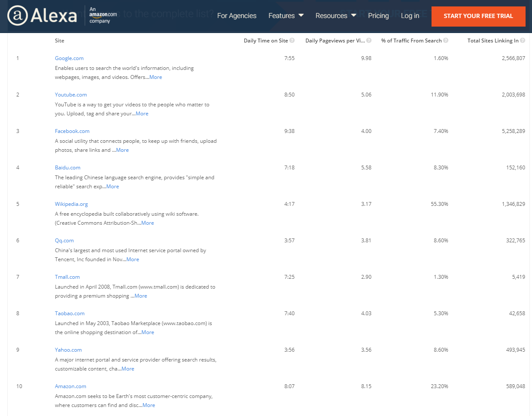Open the Tmall.com site link
The height and width of the screenshot is (416, 532).
pyautogui.click(x=67, y=277)
